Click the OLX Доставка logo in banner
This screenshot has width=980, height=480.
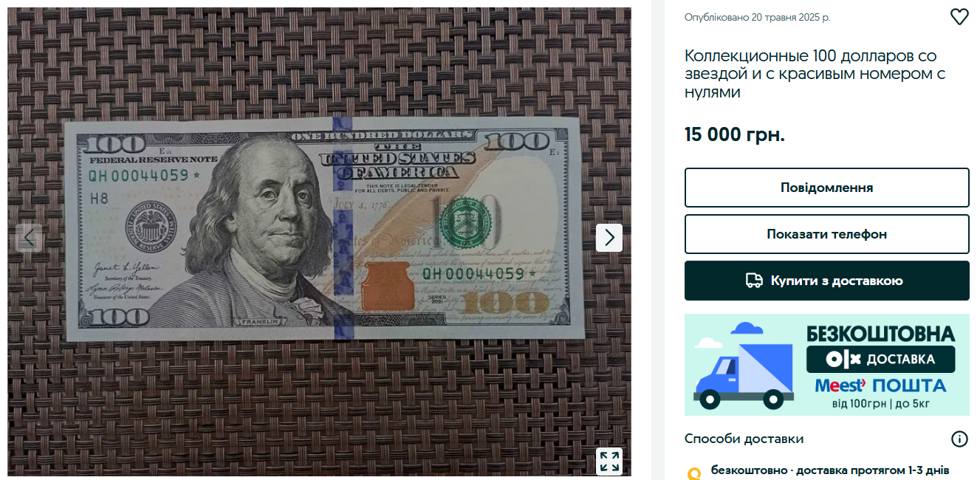click(x=880, y=360)
